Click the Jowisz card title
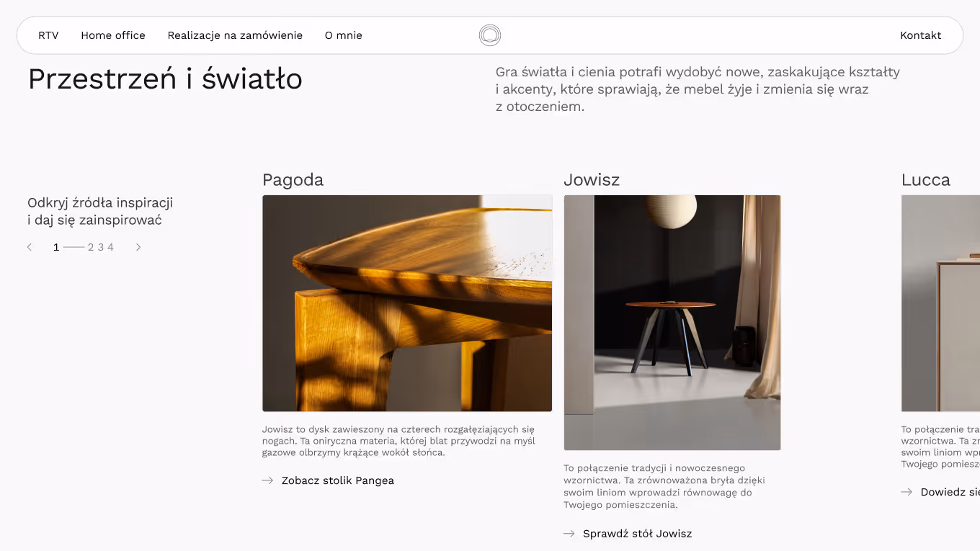The height and width of the screenshot is (551, 980). coord(592,180)
